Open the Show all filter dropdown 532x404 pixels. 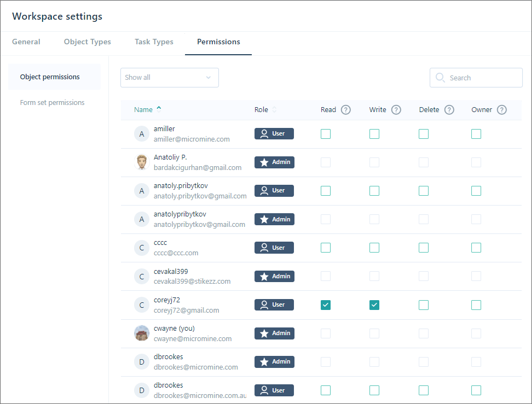170,78
